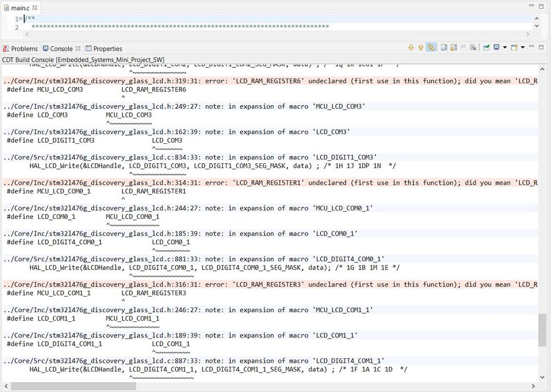Click '#define MCU_LCD_COM0_1' source line
Image resolution: width=551 pixels, height=392 pixels.
point(97,191)
